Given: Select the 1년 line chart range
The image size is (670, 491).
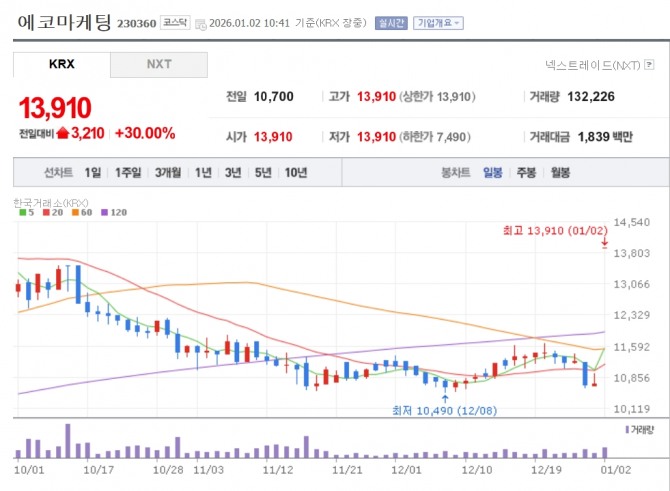Looking at the screenshot, I should [203, 173].
